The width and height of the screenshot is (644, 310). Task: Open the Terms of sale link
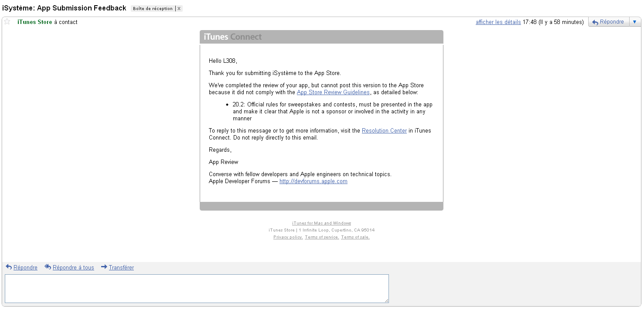(355, 237)
